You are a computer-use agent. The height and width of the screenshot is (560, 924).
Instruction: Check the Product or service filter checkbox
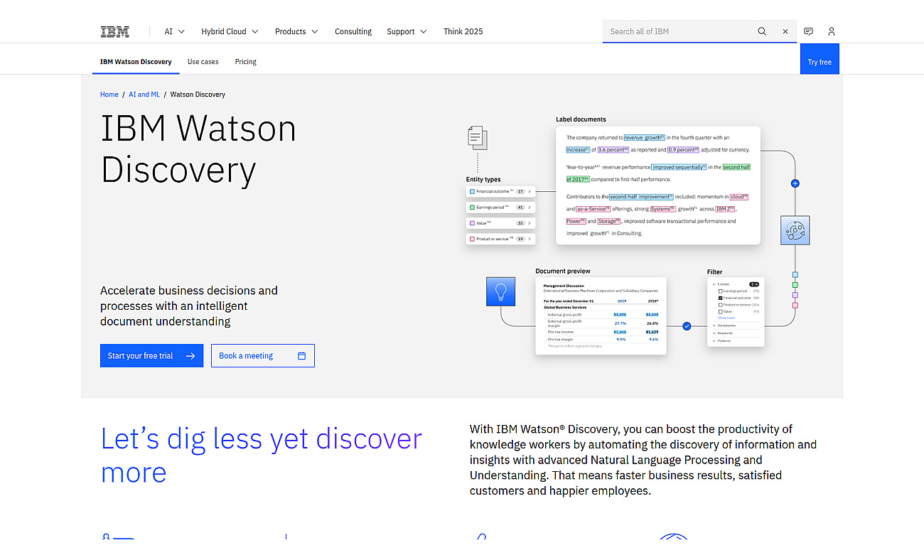click(720, 305)
